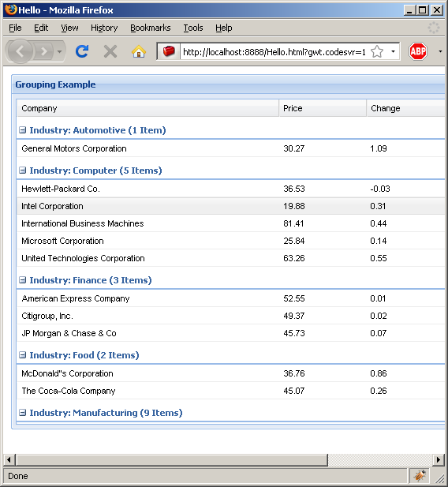Collapse the Industry: Finance group

22,280
